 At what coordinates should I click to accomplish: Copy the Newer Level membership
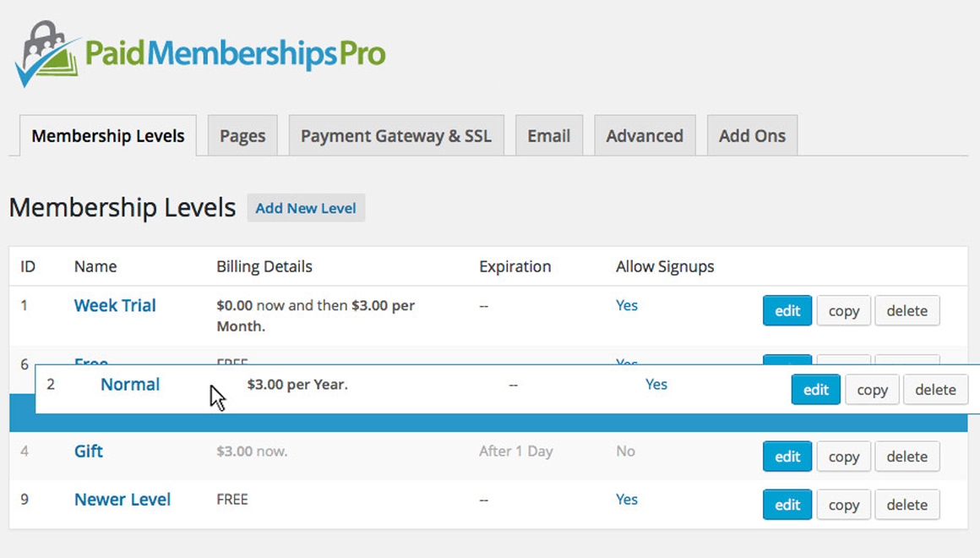point(843,505)
